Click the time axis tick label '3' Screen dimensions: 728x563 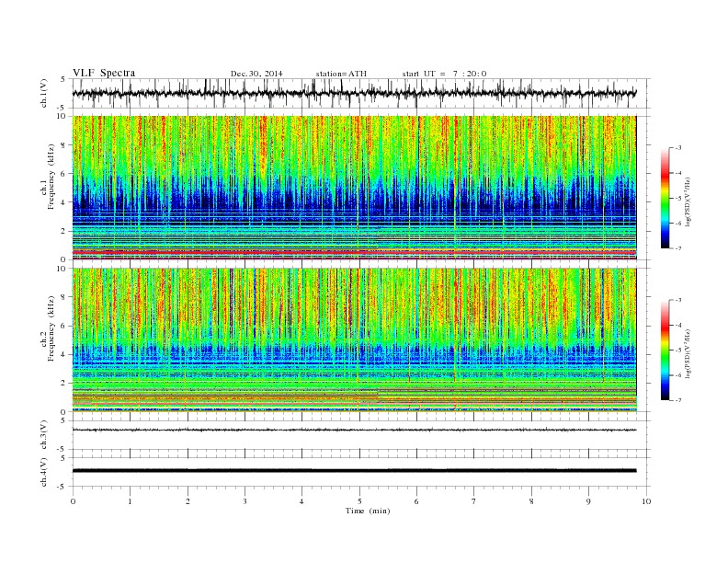coord(245,501)
